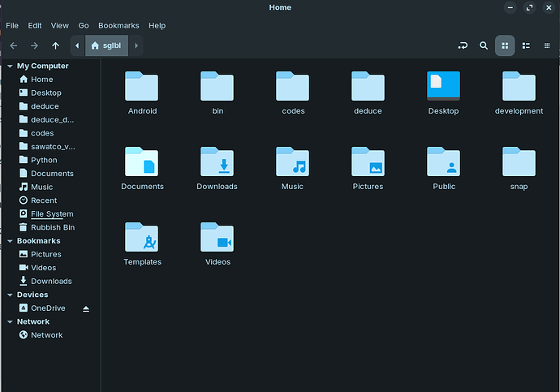Image resolution: width=560 pixels, height=392 pixels.
Task: Switch to list view
Action: [x=526, y=46]
